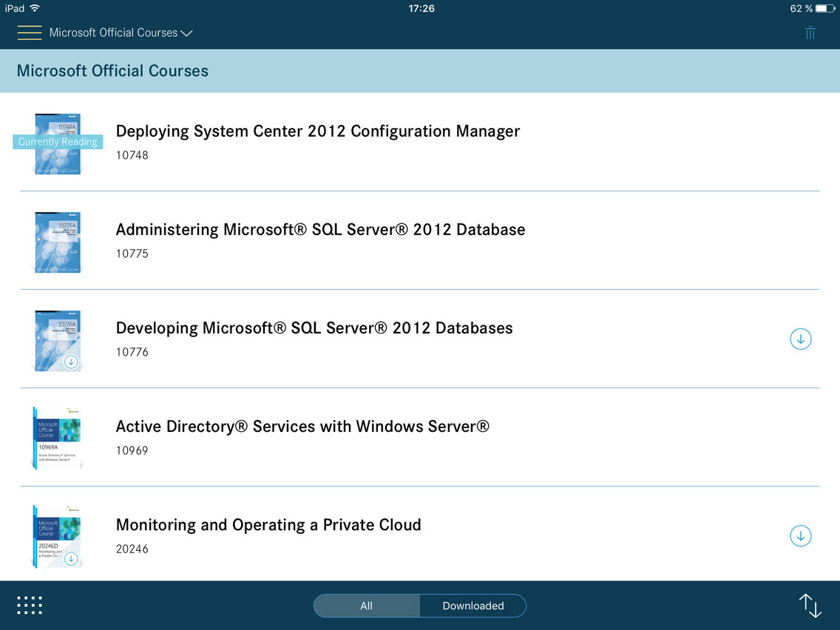Tap the Currently Reading badge

point(58,141)
